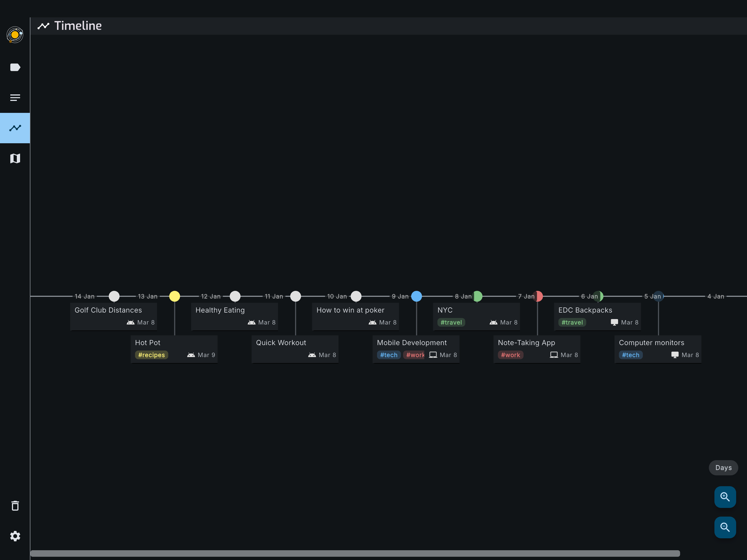Image resolution: width=747 pixels, height=560 pixels.
Task: Select the Timeline view sidebar icon
Action: (15, 128)
